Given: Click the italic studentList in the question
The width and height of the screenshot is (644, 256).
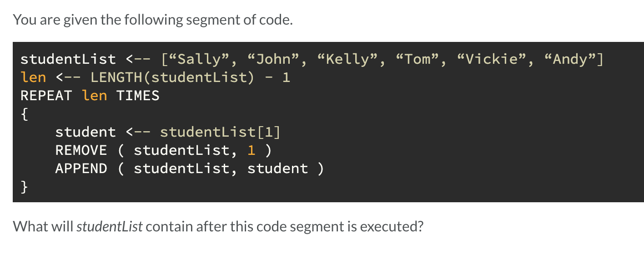Looking at the screenshot, I should 110,226.
